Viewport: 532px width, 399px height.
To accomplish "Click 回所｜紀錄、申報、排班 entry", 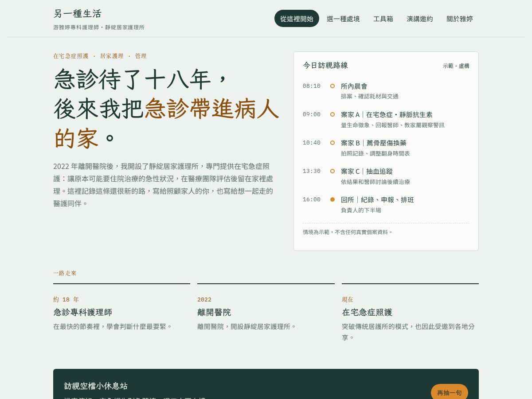I will [377, 199].
